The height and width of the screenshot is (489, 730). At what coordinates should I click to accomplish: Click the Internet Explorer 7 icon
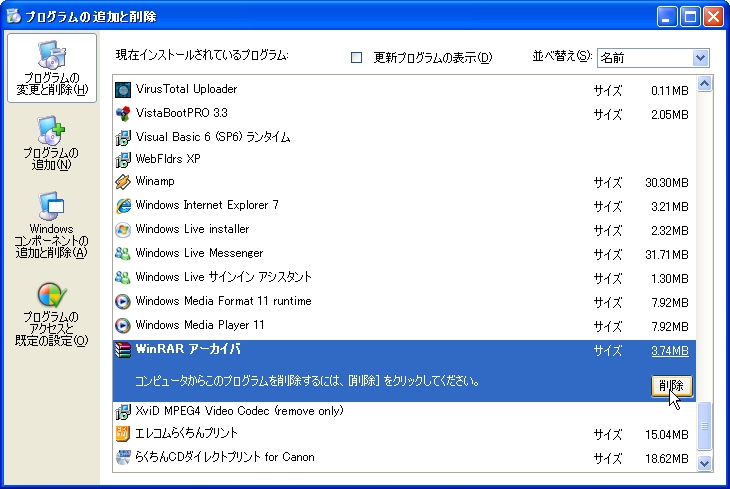pos(123,205)
